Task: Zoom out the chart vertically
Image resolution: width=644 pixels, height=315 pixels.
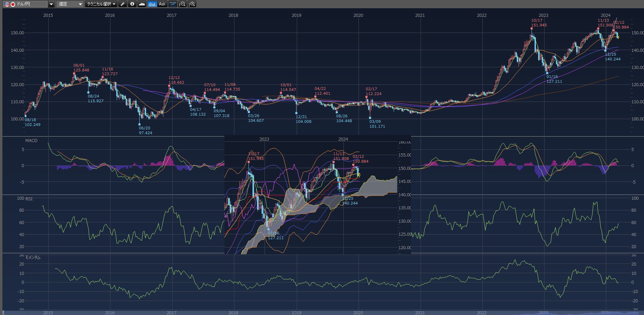Action: pos(182,4)
